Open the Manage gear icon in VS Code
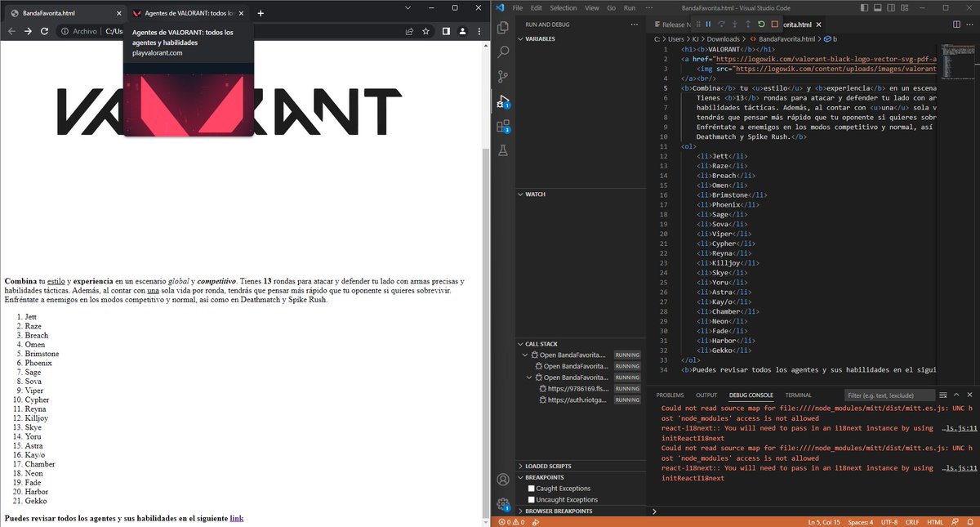 503,504
